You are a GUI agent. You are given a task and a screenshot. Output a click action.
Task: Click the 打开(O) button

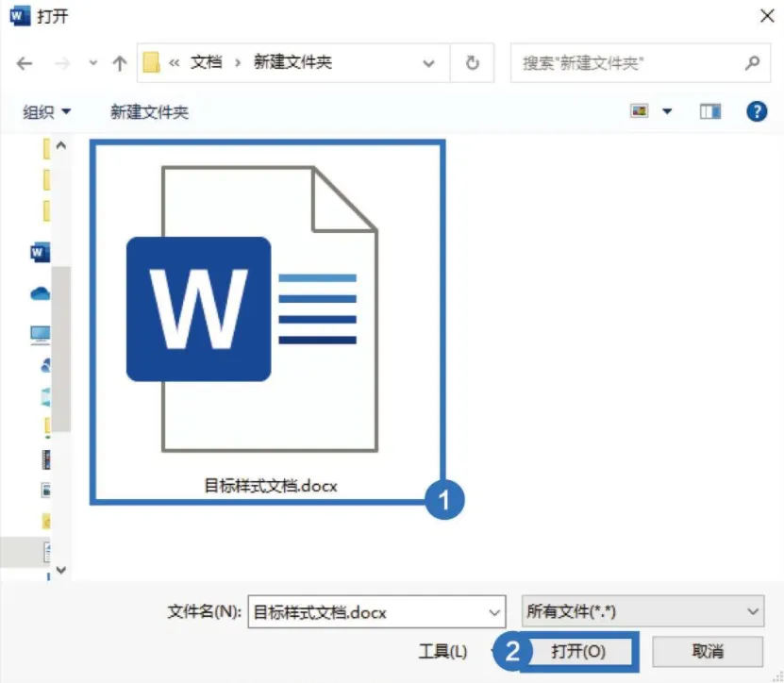[578, 652]
